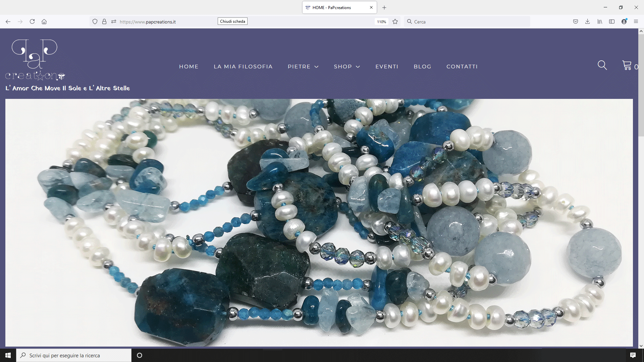
Task: Open the browser home page icon
Action: 44,22
